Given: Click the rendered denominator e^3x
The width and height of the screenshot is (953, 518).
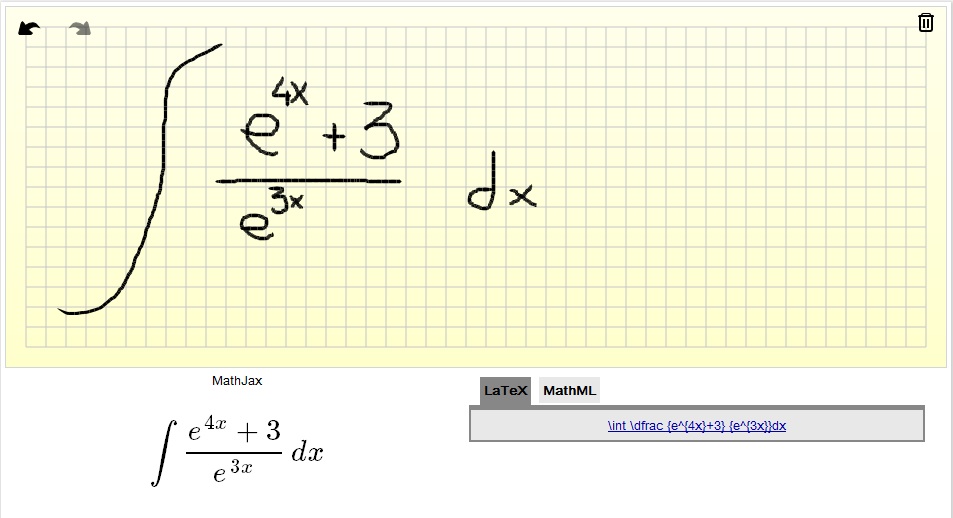Looking at the screenshot, I should [232, 470].
